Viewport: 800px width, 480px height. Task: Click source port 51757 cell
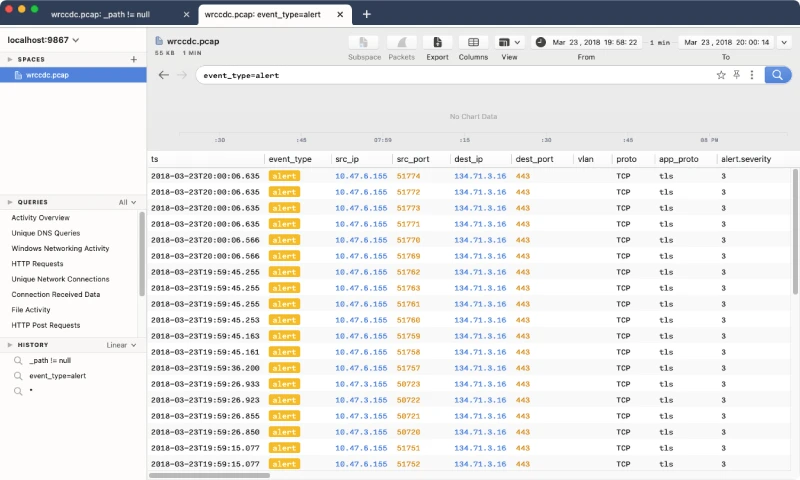(408, 368)
